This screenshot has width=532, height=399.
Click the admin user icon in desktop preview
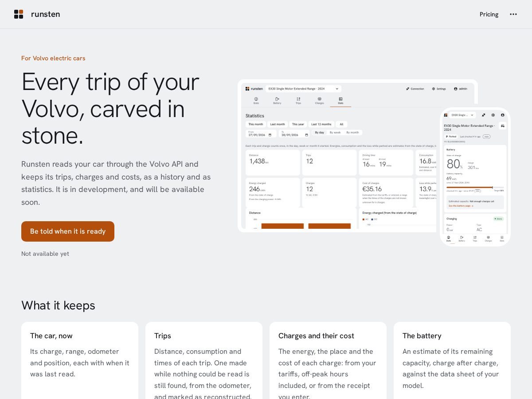(455, 89)
